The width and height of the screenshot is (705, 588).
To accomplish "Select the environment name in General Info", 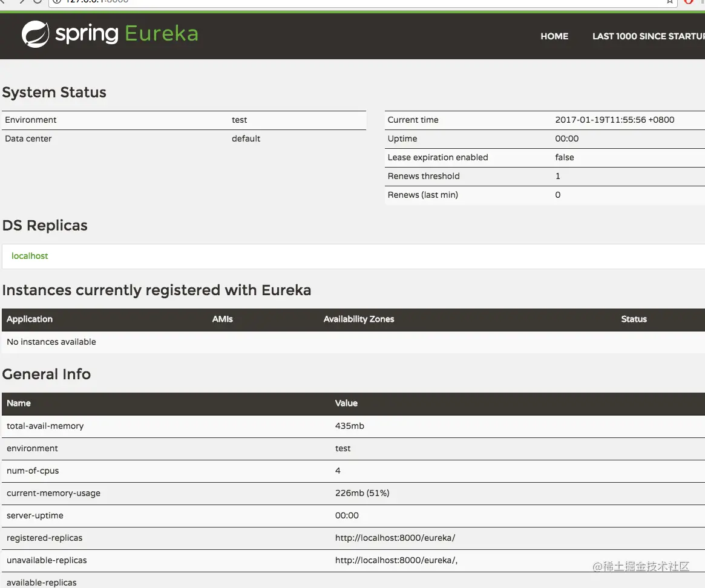I will click(x=32, y=449).
